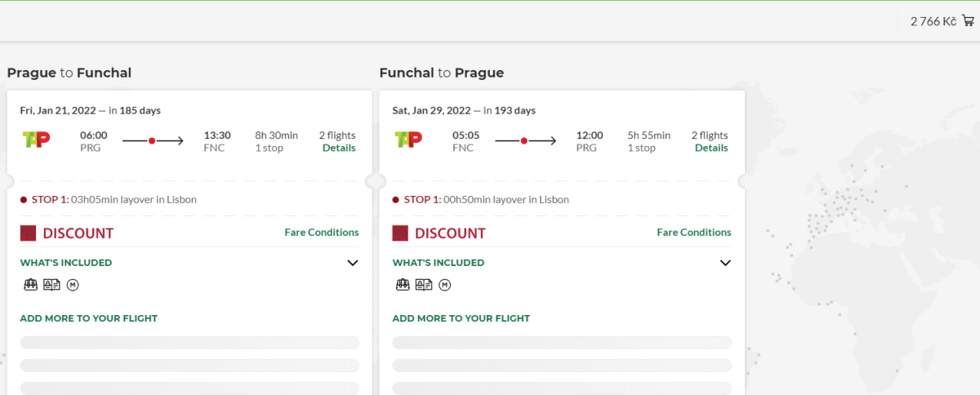Click the 2 766 Kč cart total
Screen dimensions: 980x395
tap(933, 21)
